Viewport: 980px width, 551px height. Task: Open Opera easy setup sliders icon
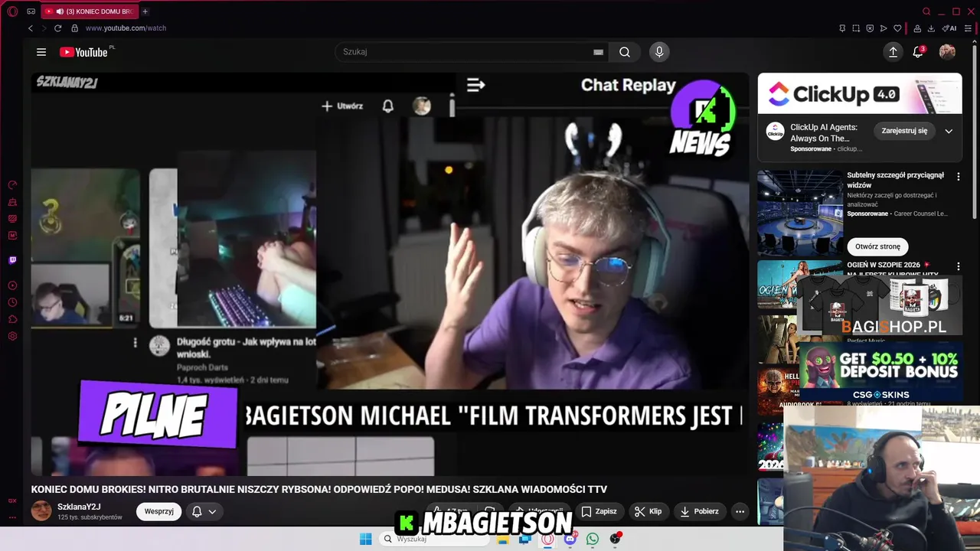point(968,28)
